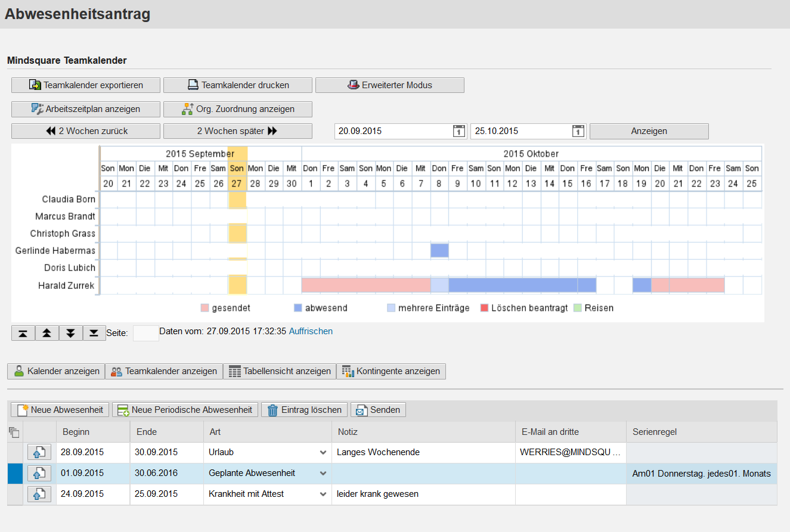Jump 2 Wochen später
The image size is (790, 532).
(x=238, y=131)
